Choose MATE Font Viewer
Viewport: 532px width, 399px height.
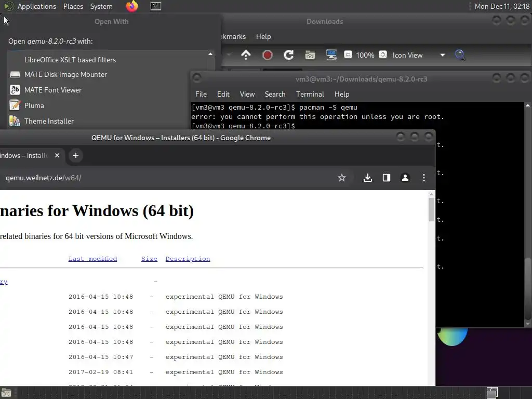53,90
